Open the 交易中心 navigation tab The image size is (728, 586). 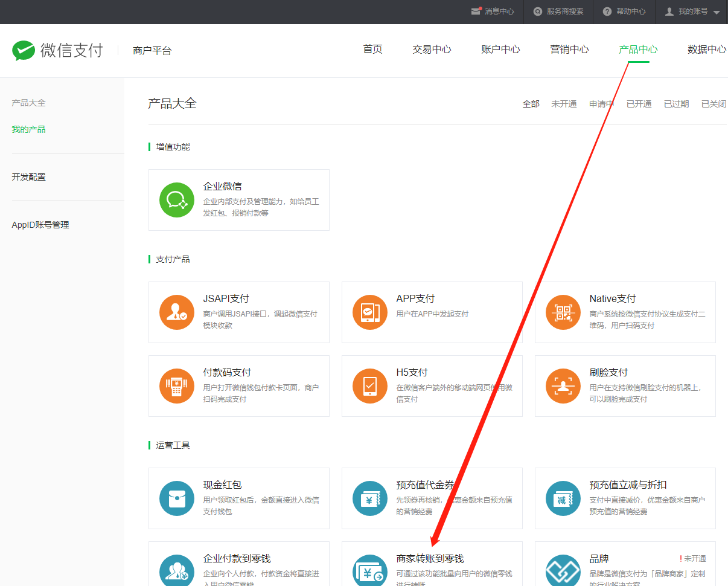[x=432, y=50]
